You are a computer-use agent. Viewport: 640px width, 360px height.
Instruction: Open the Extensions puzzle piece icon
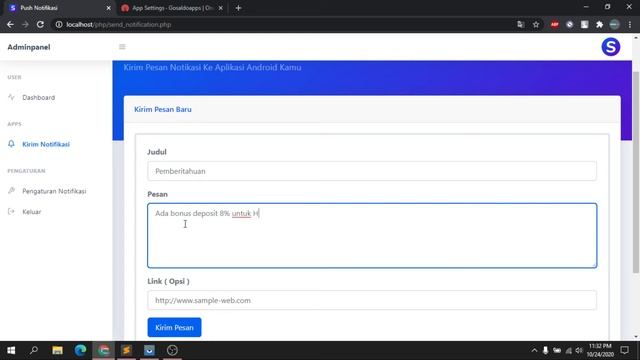point(599,24)
